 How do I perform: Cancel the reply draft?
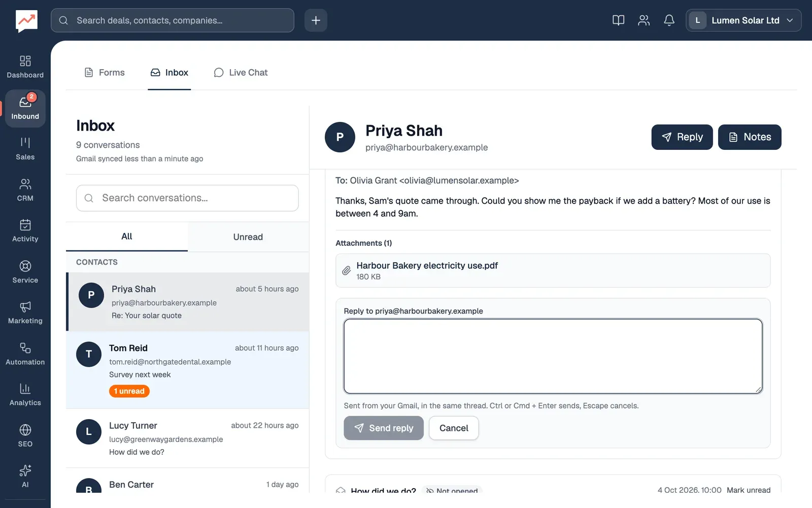[454, 428]
